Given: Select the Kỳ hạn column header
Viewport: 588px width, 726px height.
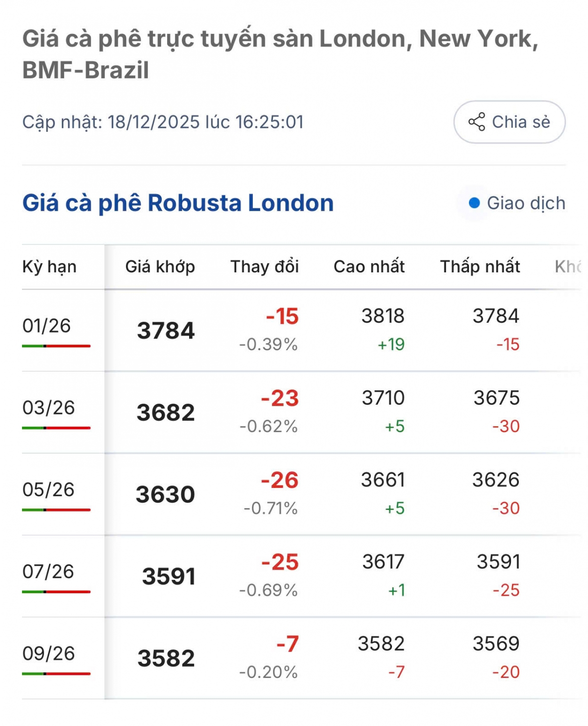Looking at the screenshot, I should click(x=49, y=267).
